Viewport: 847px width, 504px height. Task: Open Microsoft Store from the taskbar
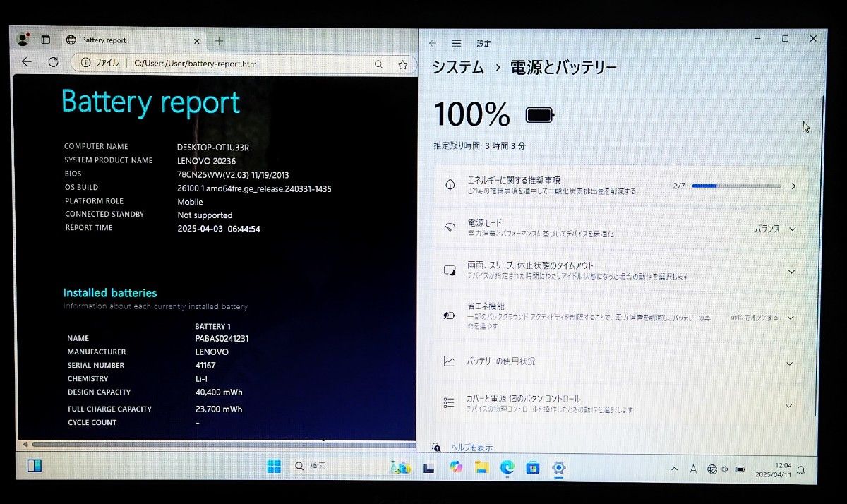coord(533,467)
